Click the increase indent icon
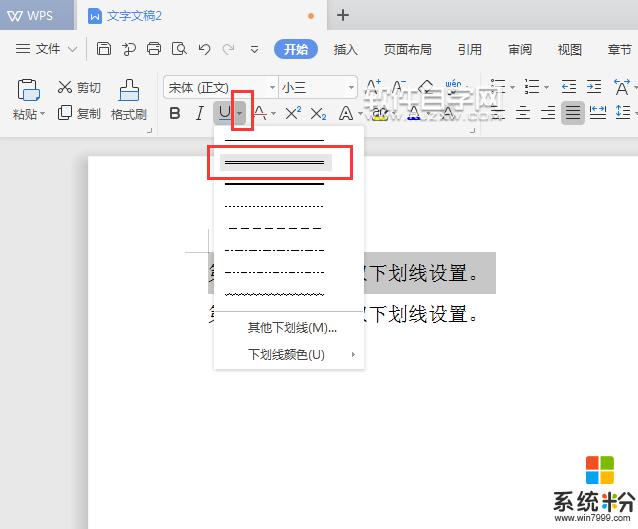Screen dimensions: 638x529 coord(594,87)
